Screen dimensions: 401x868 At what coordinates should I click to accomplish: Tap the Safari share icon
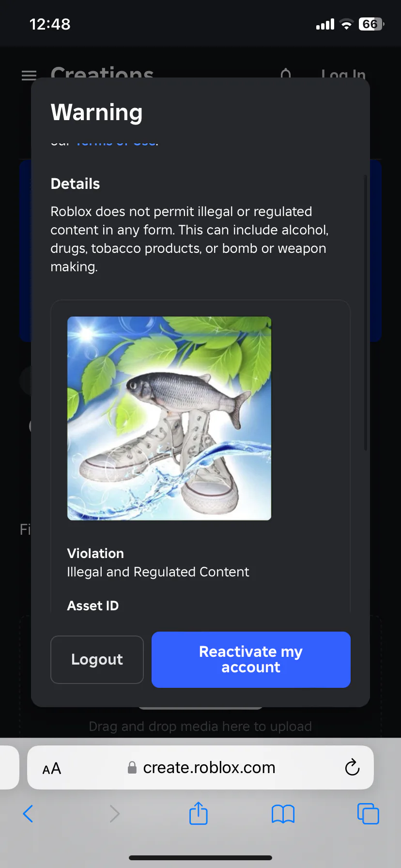click(198, 813)
